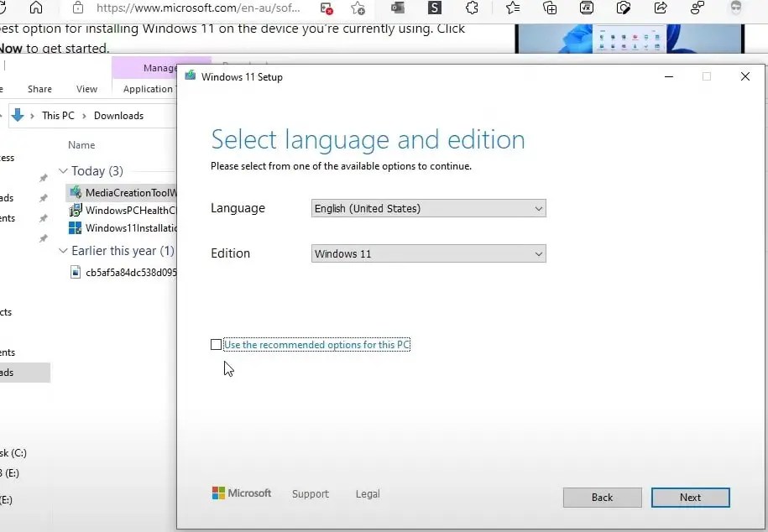Collapse the Earlier this year (1) group
Image resolution: width=768 pixels, height=532 pixels.
point(64,250)
